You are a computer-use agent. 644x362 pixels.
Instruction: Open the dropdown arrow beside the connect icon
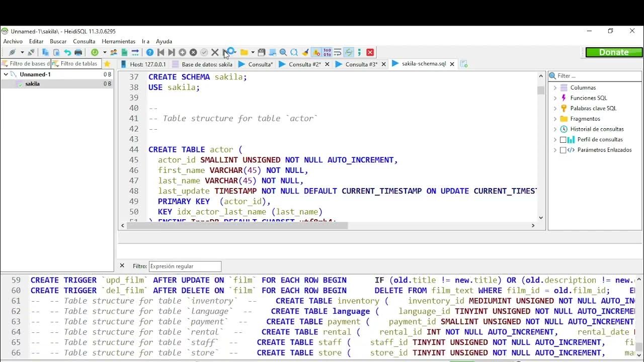[22, 52]
